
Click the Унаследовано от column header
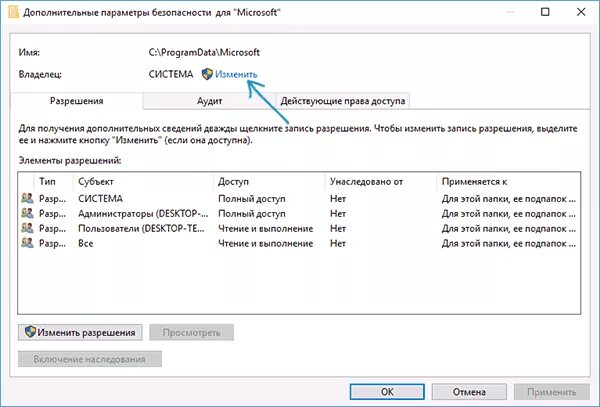point(380,182)
